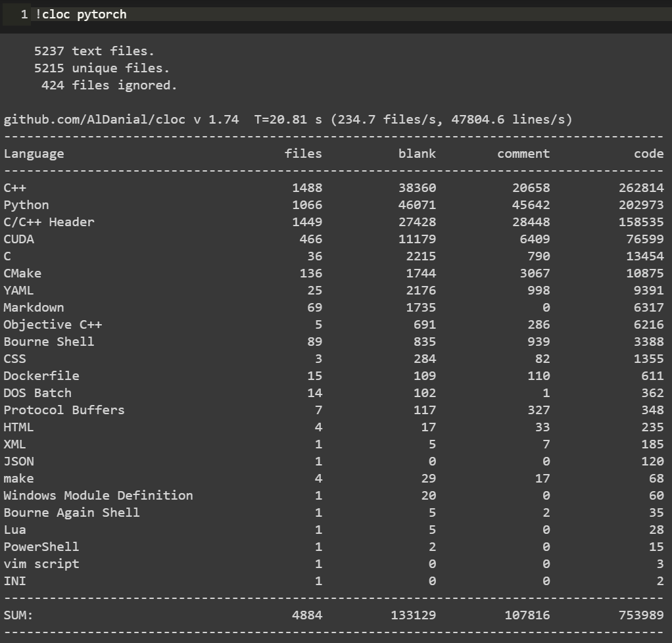Viewport: 672px width, 643px height.
Task: Click the 'C/C++ Header' row label
Action: click(49, 222)
